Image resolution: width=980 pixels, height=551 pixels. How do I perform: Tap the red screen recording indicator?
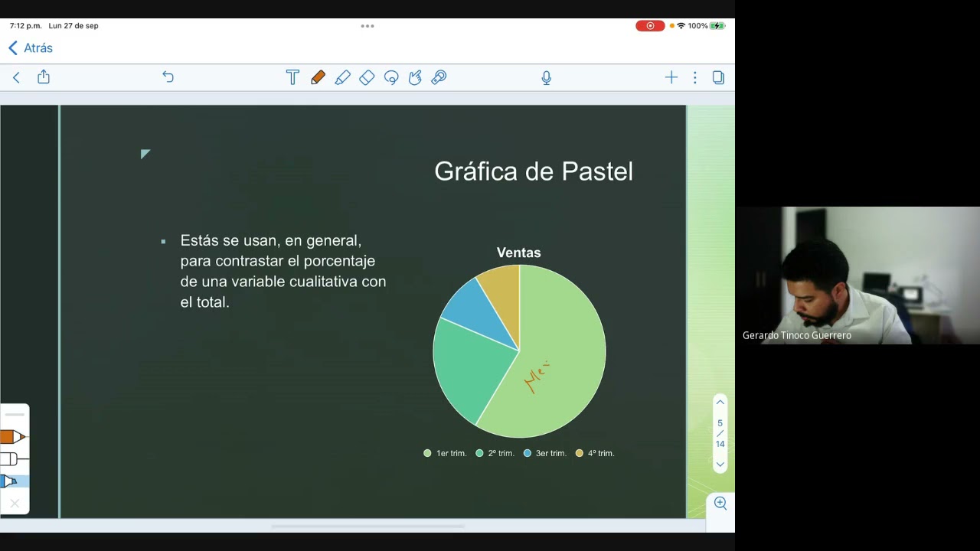click(650, 26)
